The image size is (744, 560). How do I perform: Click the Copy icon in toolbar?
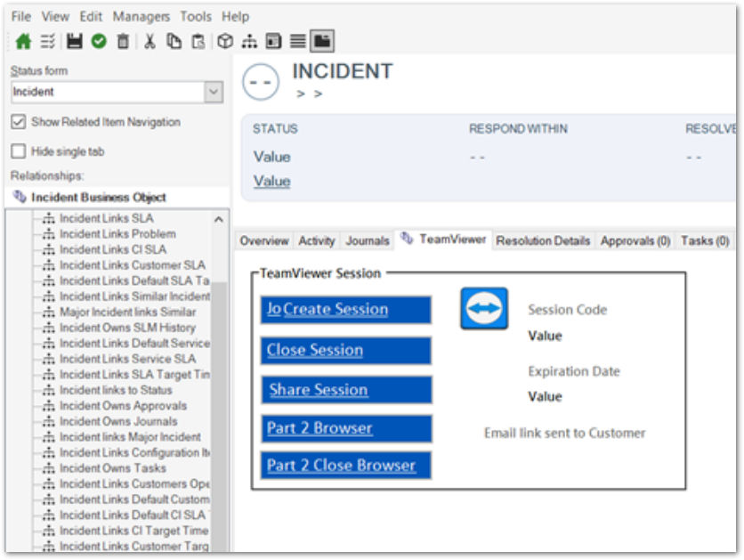coord(174,41)
